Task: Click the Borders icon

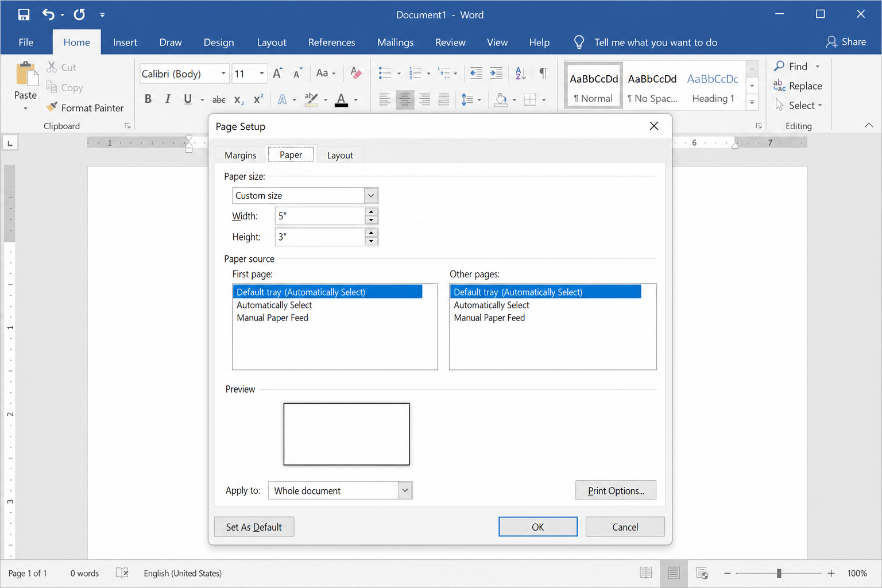Action: (x=530, y=99)
